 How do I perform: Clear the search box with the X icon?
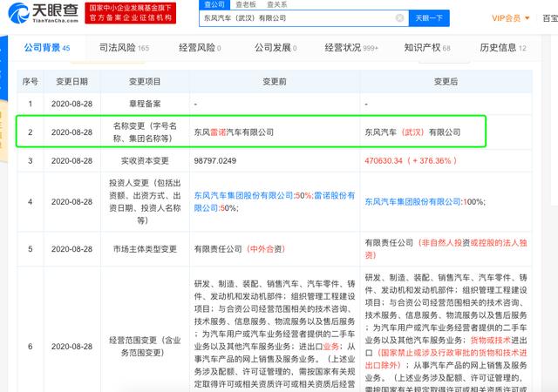[x=399, y=17]
